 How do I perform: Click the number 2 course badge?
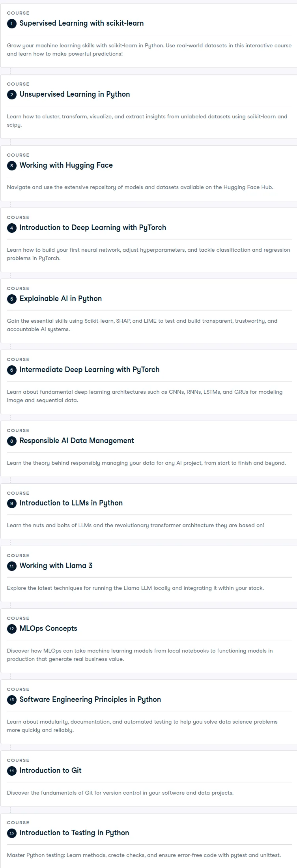(x=11, y=95)
